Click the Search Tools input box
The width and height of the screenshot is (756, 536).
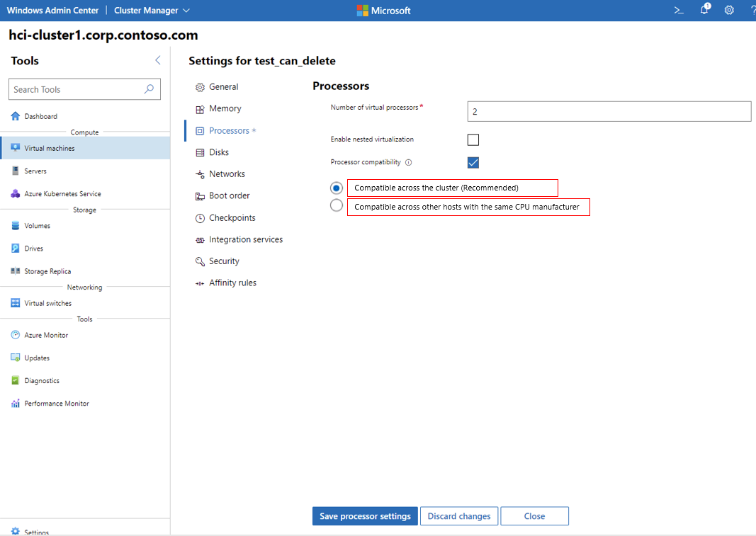click(x=77, y=89)
